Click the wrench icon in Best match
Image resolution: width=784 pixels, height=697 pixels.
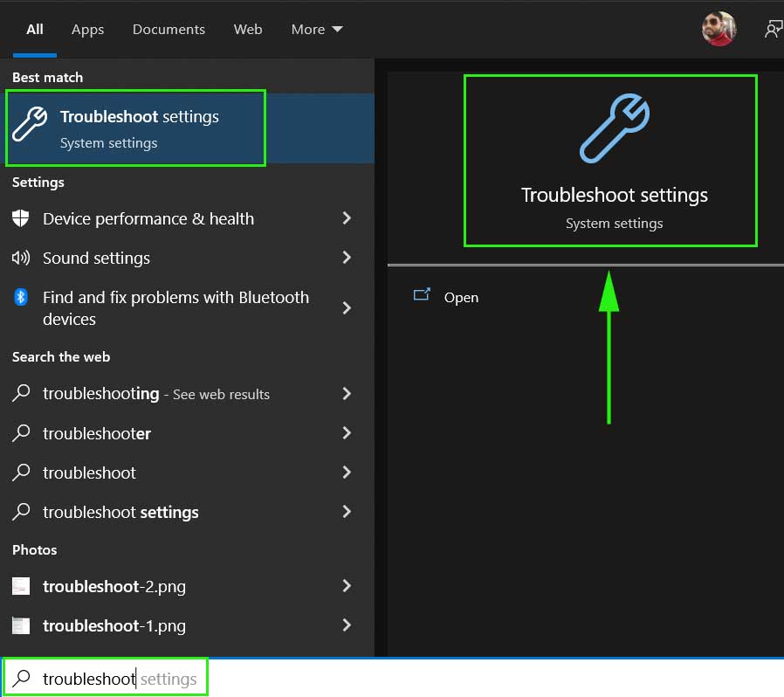point(30,123)
